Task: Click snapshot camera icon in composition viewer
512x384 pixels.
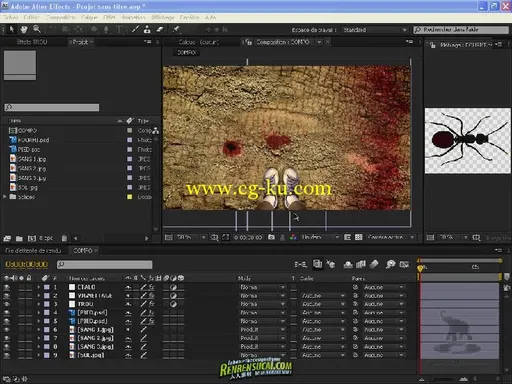Action: [x=271, y=237]
